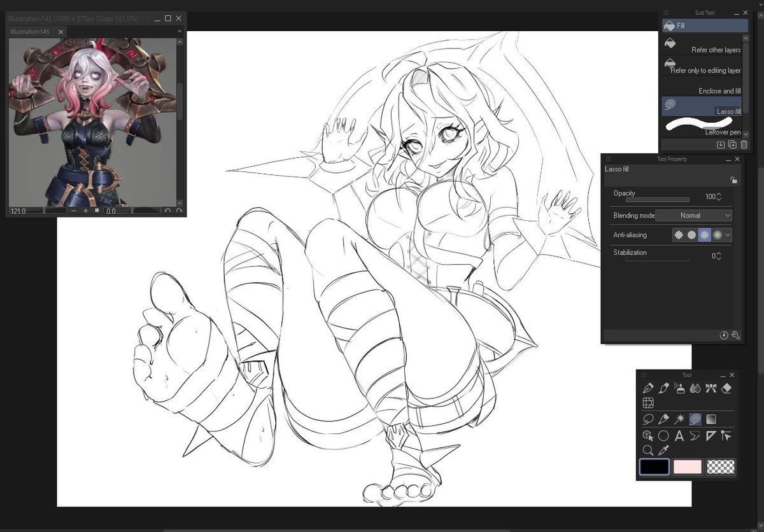Click the fit-to-screen square button
The height and width of the screenshot is (532, 764).
pos(97,211)
